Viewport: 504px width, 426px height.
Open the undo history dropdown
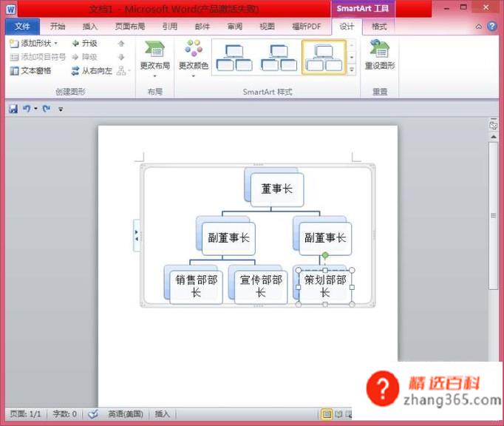pyautogui.click(x=35, y=109)
